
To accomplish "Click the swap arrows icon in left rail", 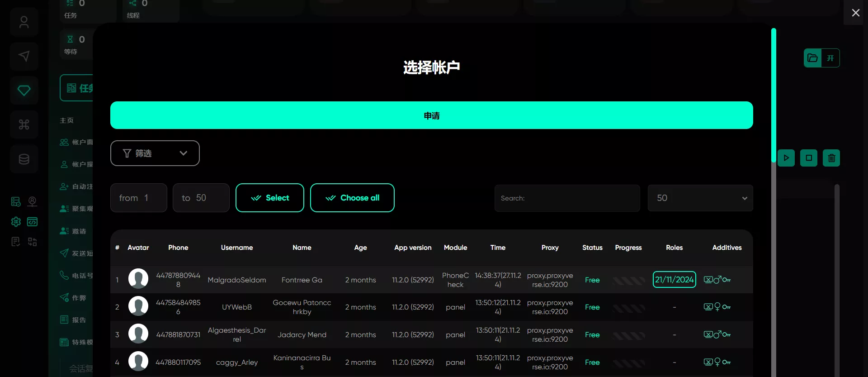I will (32, 242).
